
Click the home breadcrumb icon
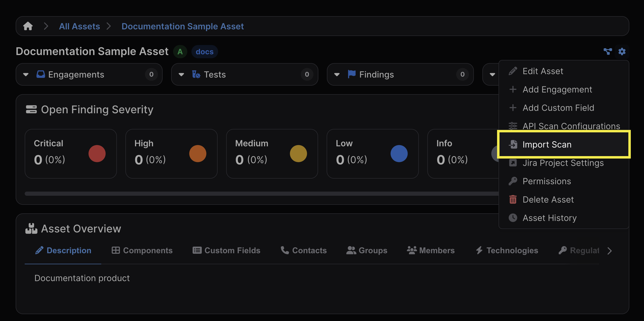point(28,26)
